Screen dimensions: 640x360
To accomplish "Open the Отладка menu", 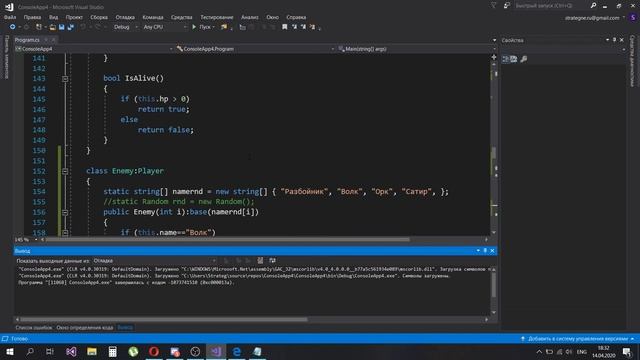I will click(125, 17).
